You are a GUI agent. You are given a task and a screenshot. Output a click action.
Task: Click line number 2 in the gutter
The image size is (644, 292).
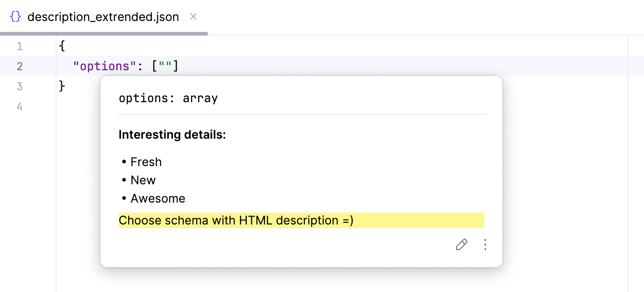click(x=20, y=66)
